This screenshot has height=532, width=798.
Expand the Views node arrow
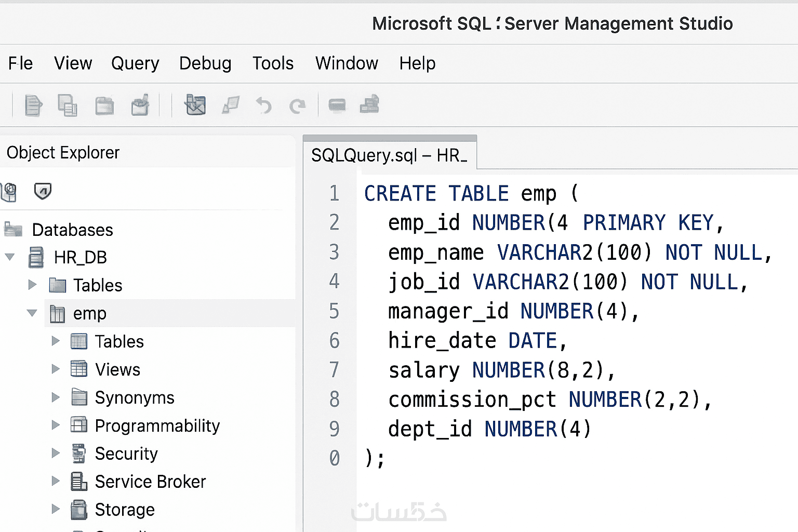(x=56, y=369)
